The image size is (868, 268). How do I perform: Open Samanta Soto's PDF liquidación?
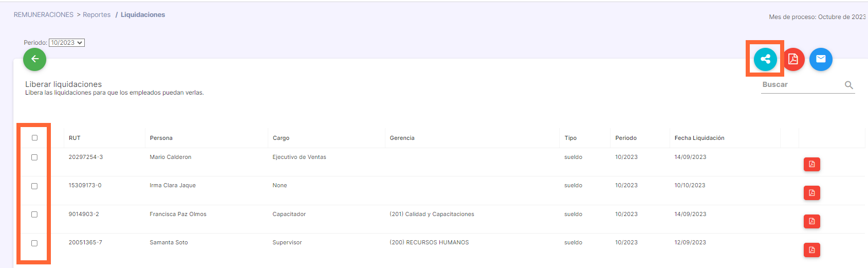[x=812, y=250]
